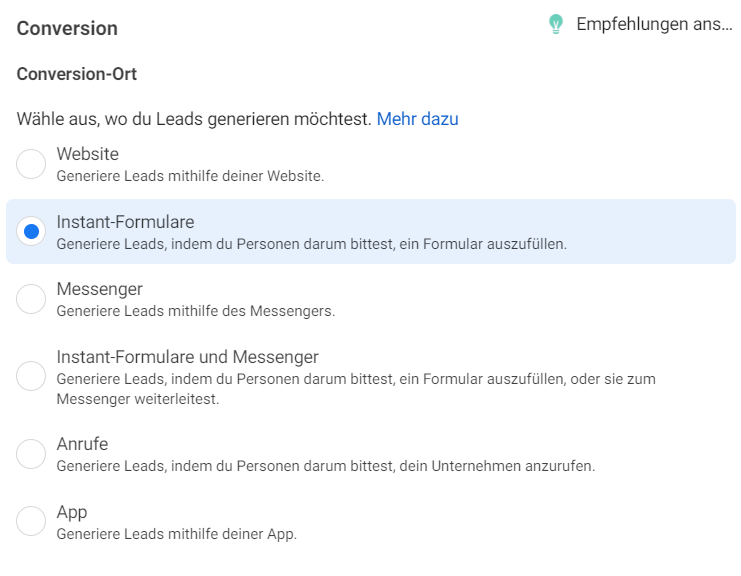Open the 'Empfehlungen ans…' recommendations button
741x576 pixels.
(x=640, y=24)
